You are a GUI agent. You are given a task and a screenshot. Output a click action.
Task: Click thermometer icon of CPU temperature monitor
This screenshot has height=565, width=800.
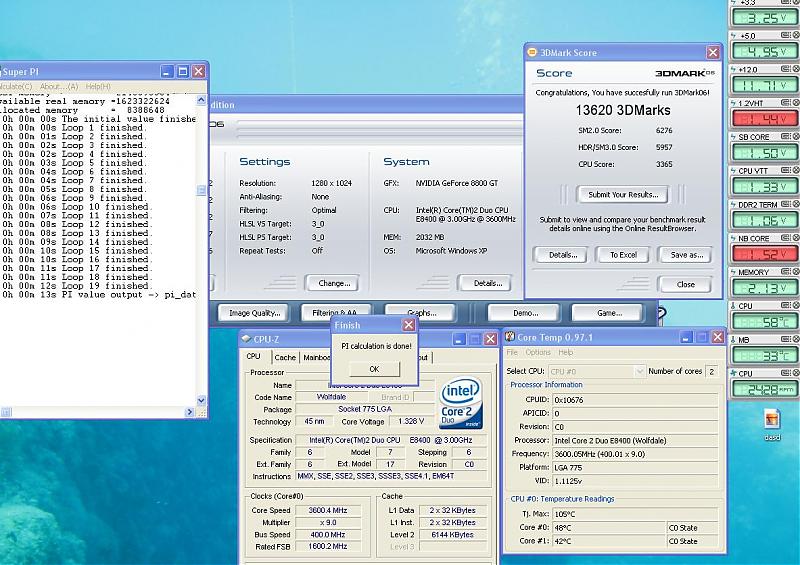click(733, 306)
